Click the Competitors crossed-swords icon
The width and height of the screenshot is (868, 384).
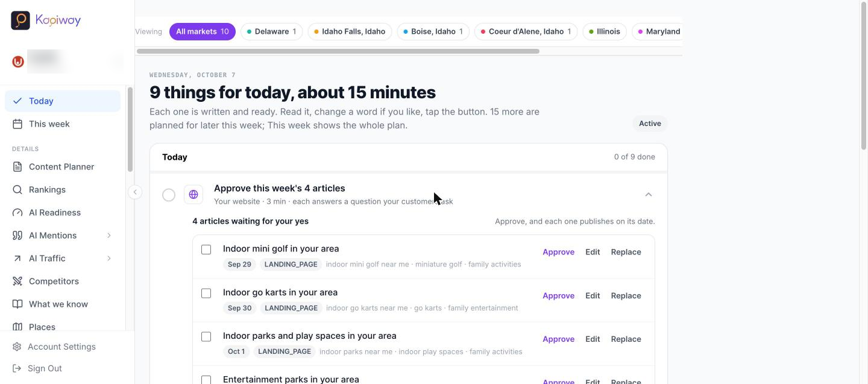click(17, 281)
